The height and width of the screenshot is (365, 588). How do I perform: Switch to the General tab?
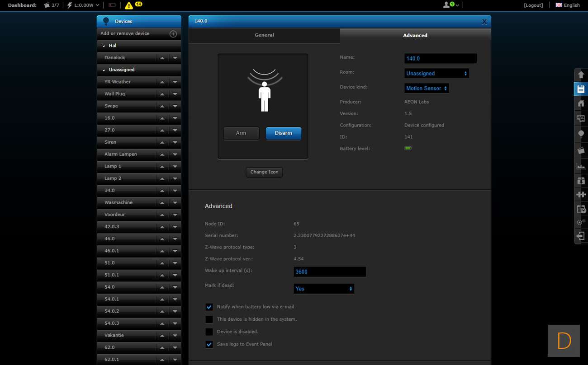click(x=264, y=35)
